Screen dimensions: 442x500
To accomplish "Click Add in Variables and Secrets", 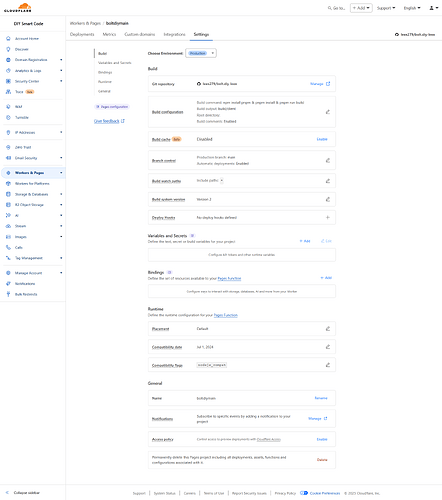I will (305, 241).
